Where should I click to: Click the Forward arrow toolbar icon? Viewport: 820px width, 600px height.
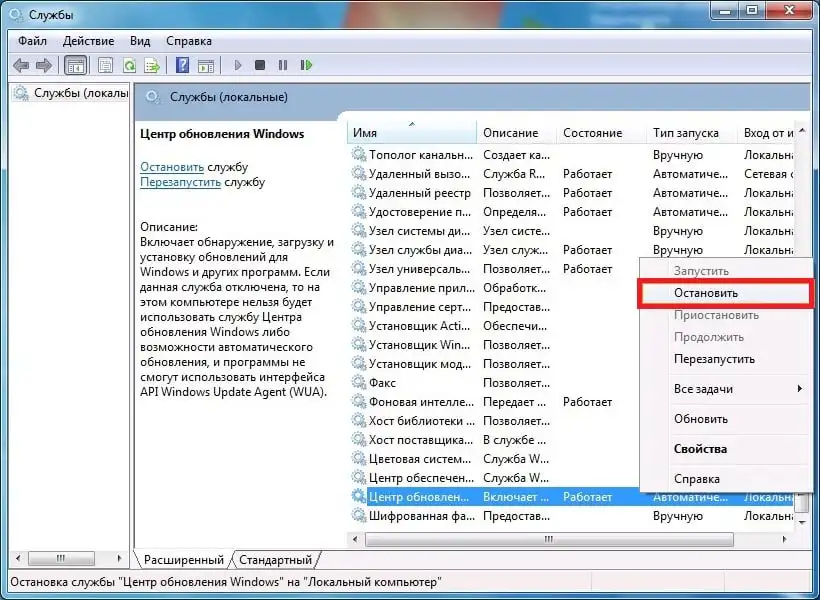[44, 65]
